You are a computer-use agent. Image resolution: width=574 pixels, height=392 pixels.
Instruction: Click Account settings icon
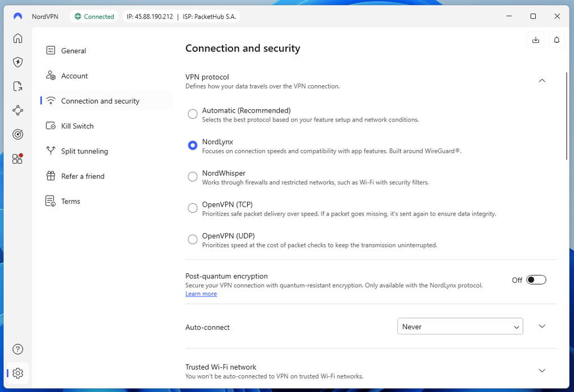click(x=51, y=76)
